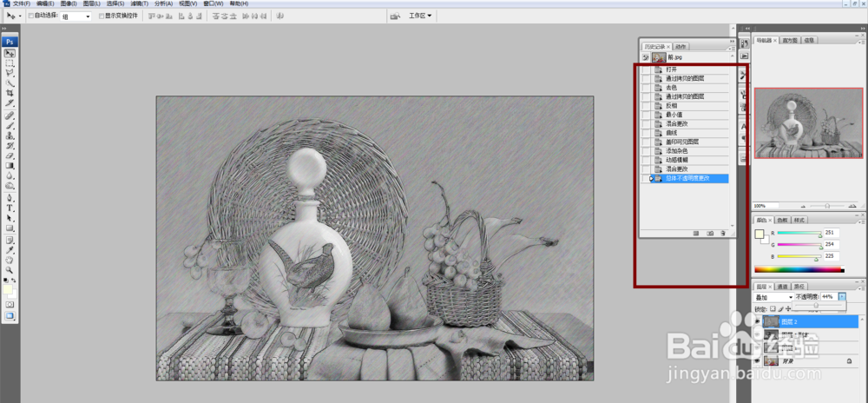Toggle lock transparent pixels for layer

pyautogui.click(x=773, y=309)
